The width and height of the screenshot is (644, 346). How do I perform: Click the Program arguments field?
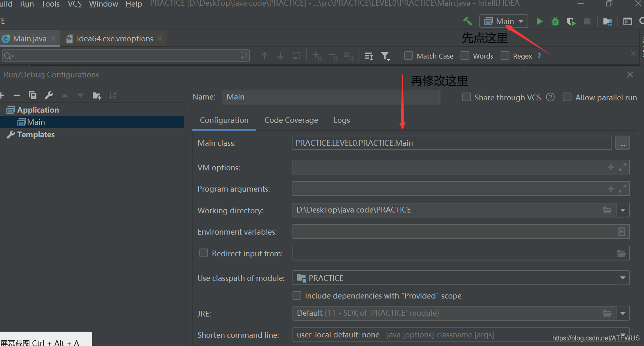click(461, 189)
